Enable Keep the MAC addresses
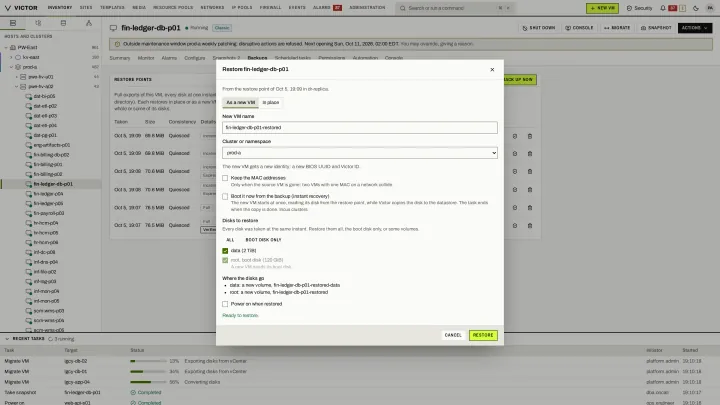 point(225,178)
